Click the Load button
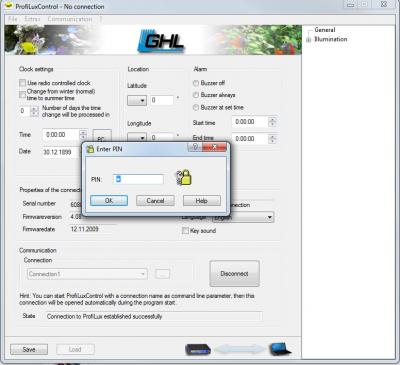 [75, 349]
